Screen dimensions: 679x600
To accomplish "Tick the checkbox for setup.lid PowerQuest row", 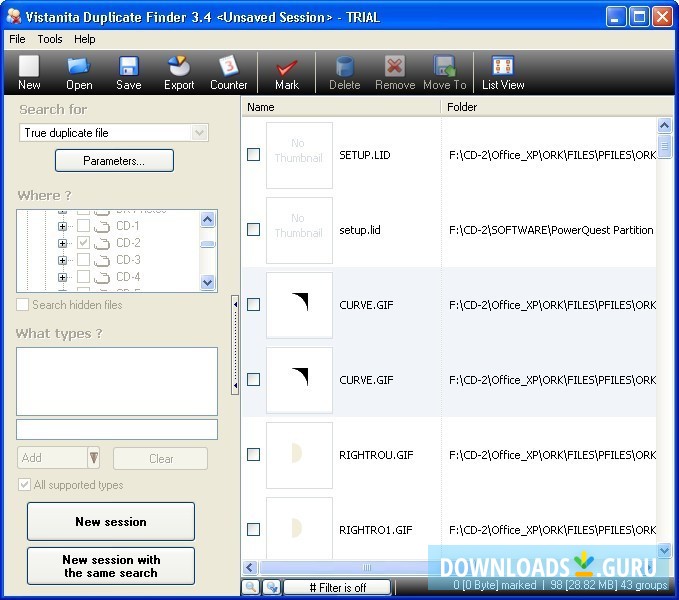I will [253, 229].
